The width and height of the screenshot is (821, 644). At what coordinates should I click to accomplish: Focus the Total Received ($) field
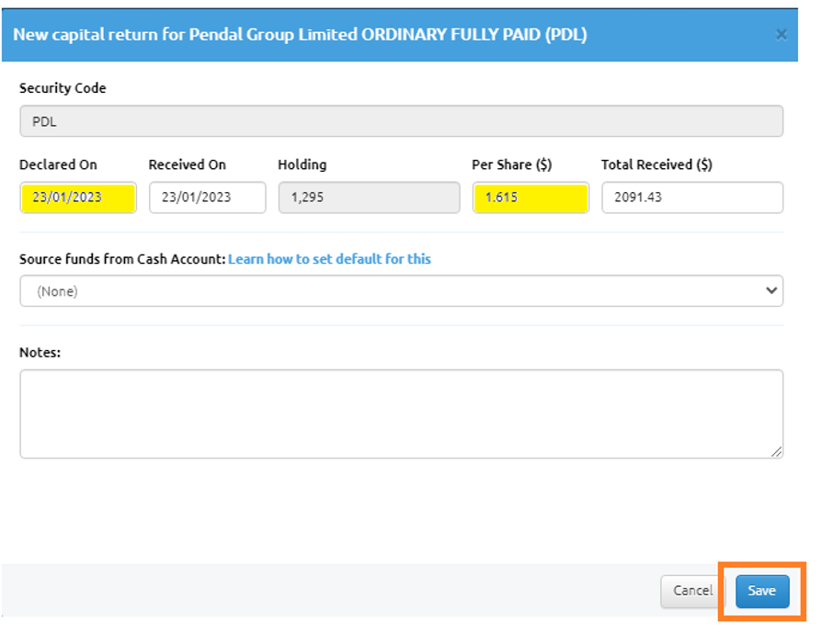point(691,198)
